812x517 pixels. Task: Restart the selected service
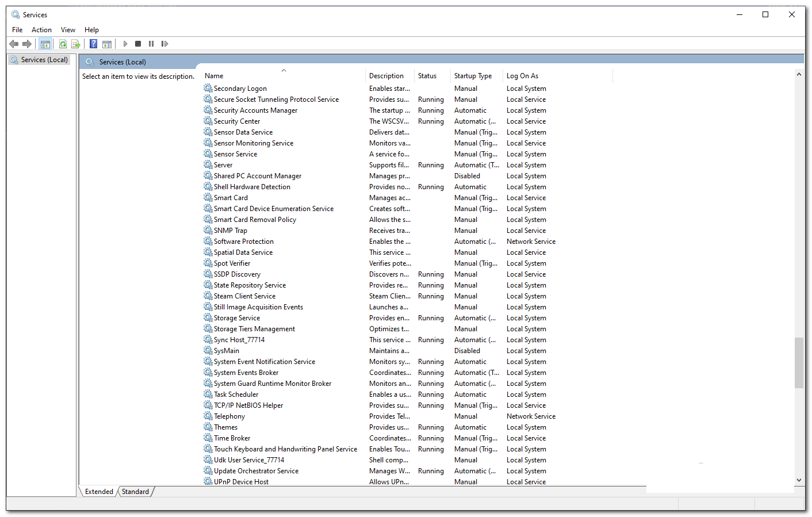[165, 44]
